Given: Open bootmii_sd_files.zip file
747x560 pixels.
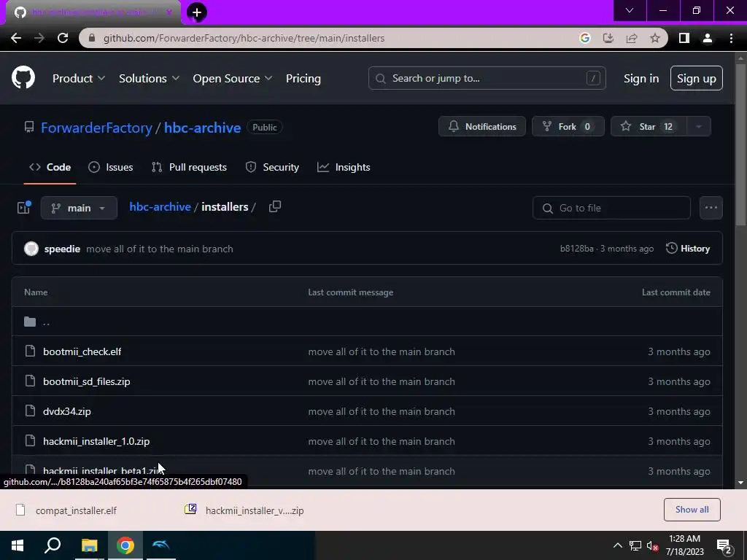Looking at the screenshot, I should 86,381.
